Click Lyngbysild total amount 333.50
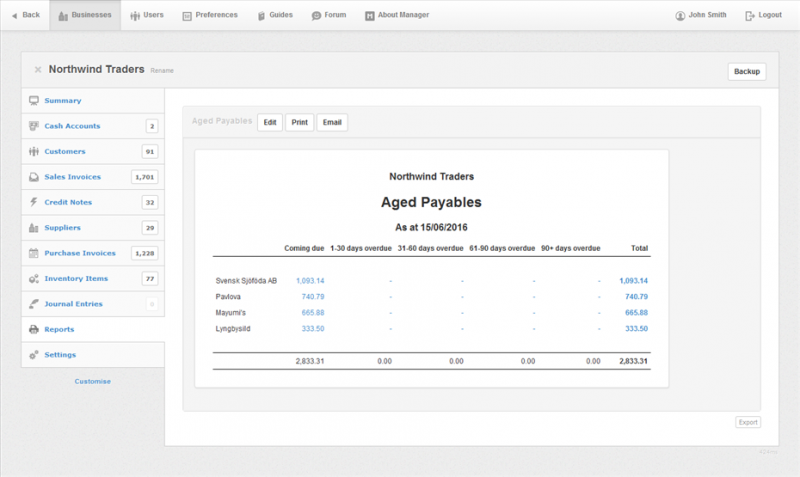Viewport: 800px width, 477px height. [x=636, y=329]
